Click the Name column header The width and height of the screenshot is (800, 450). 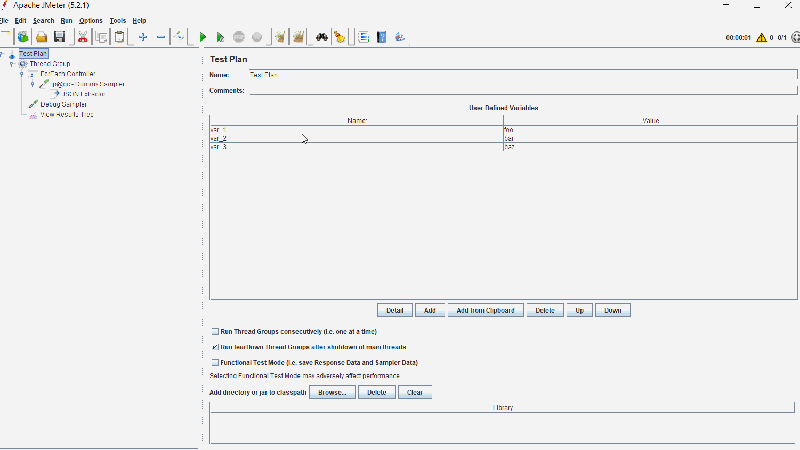click(357, 120)
